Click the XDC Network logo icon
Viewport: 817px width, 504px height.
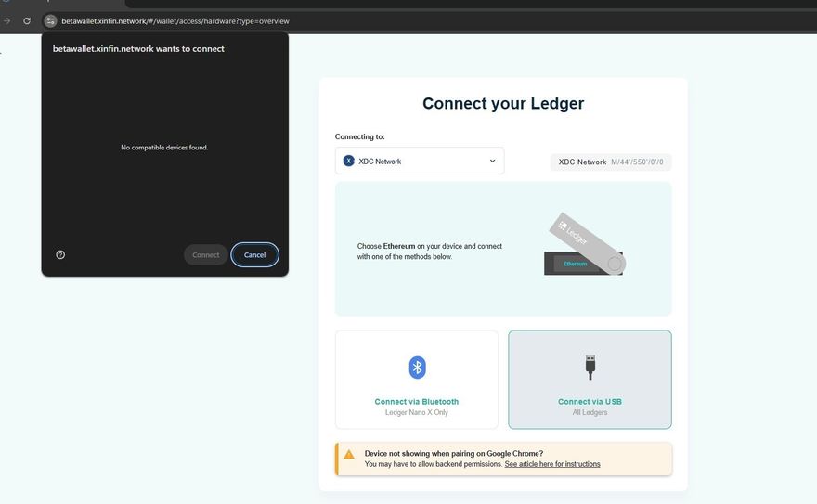[349, 161]
